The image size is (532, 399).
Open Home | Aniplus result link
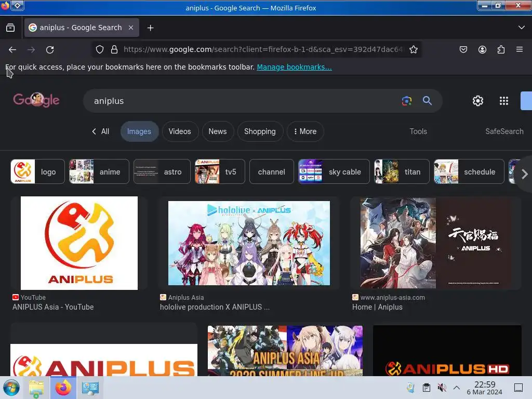377,307
